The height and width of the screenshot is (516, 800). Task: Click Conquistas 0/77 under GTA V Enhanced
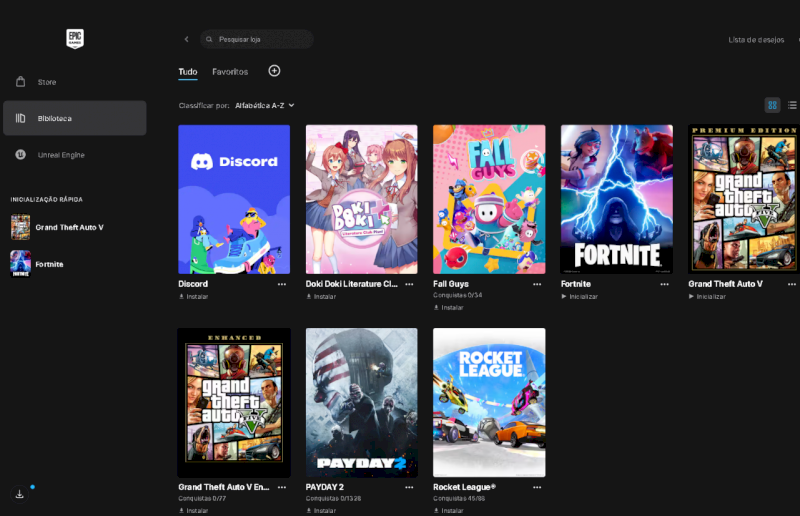pyautogui.click(x=202, y=499)
